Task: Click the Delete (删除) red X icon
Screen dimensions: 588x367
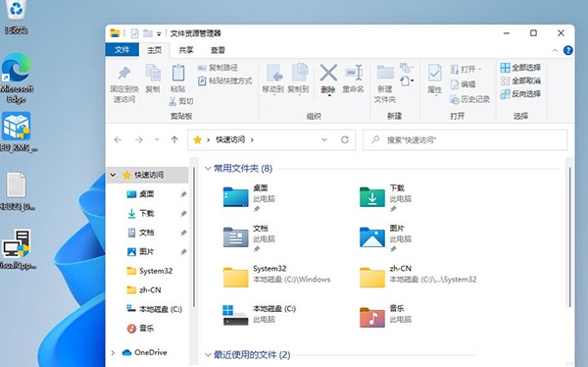Action: click(x=328, y=73)
